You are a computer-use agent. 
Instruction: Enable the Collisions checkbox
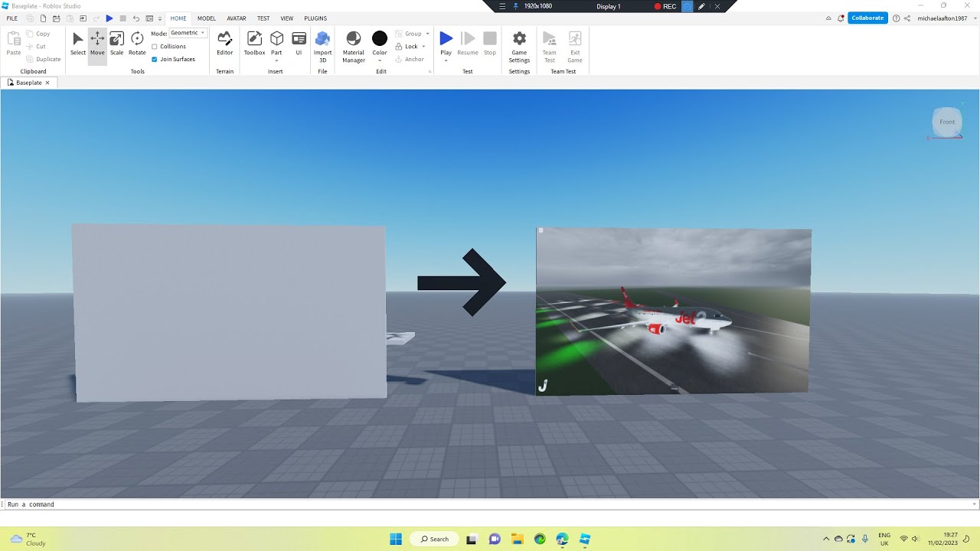point(155,47)
